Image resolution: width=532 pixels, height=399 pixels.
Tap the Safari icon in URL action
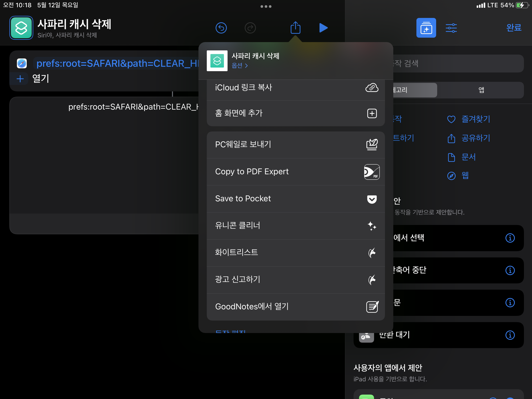[x=22, y=63]
